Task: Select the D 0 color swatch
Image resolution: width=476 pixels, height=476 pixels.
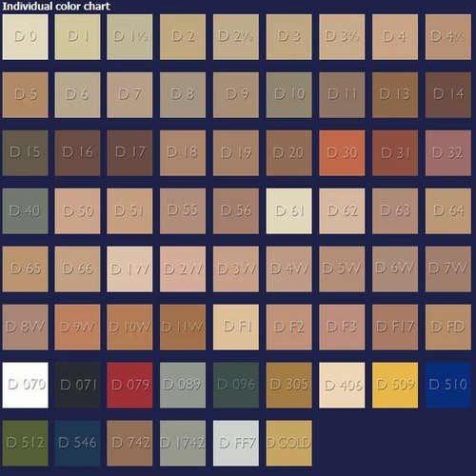Action: (x=26, y=37)
